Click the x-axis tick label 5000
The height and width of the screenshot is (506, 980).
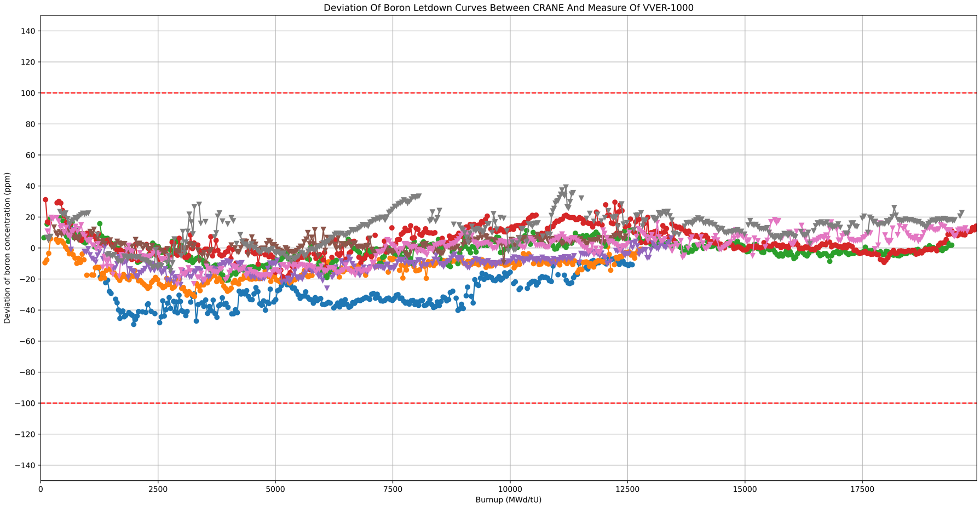coord(275,490)
